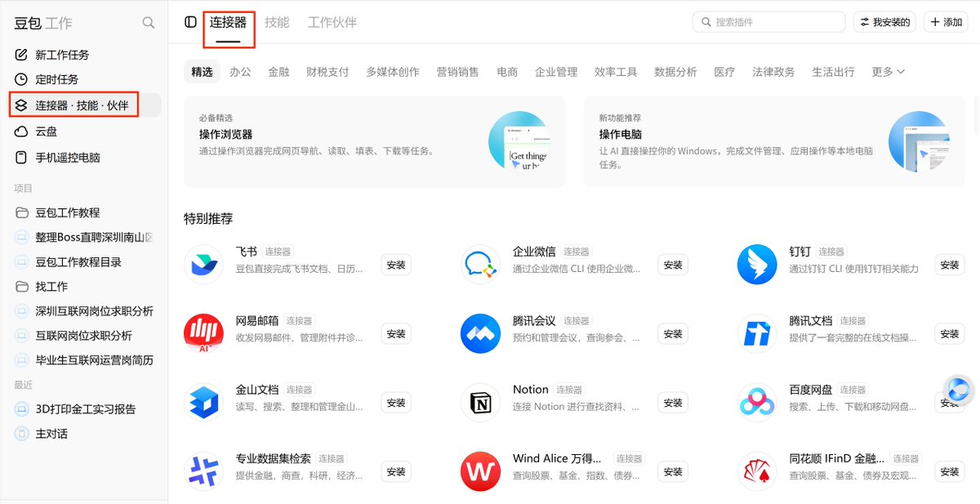Install the 专业数据集检索 connector
Screen dimensions: 980x504
point(396,471)
